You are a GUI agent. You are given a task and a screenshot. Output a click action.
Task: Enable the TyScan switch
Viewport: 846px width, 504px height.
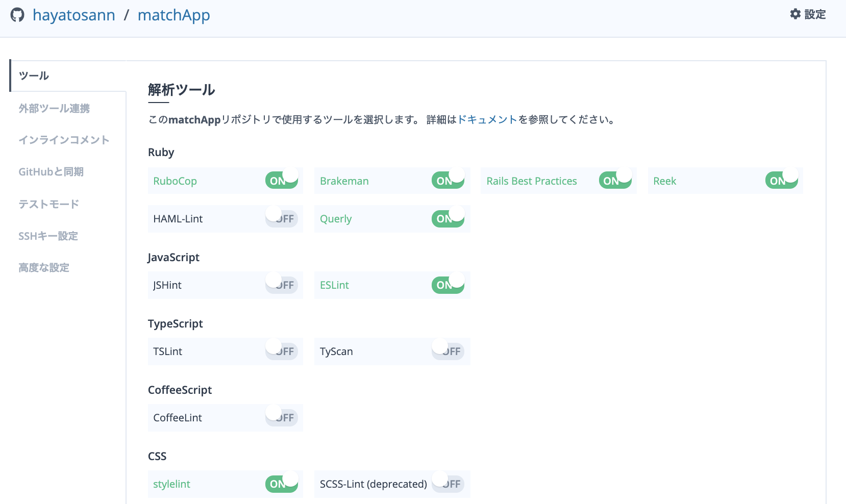pos(448,350)
